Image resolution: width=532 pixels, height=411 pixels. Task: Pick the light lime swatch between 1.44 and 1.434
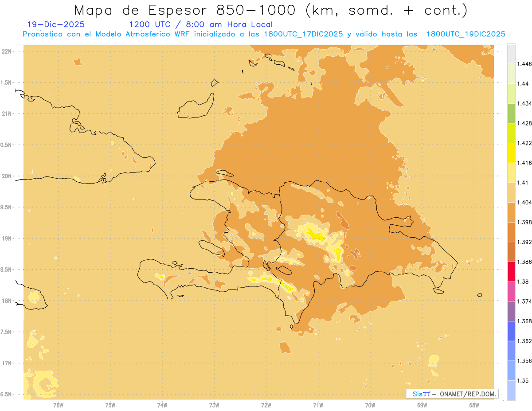511,93
